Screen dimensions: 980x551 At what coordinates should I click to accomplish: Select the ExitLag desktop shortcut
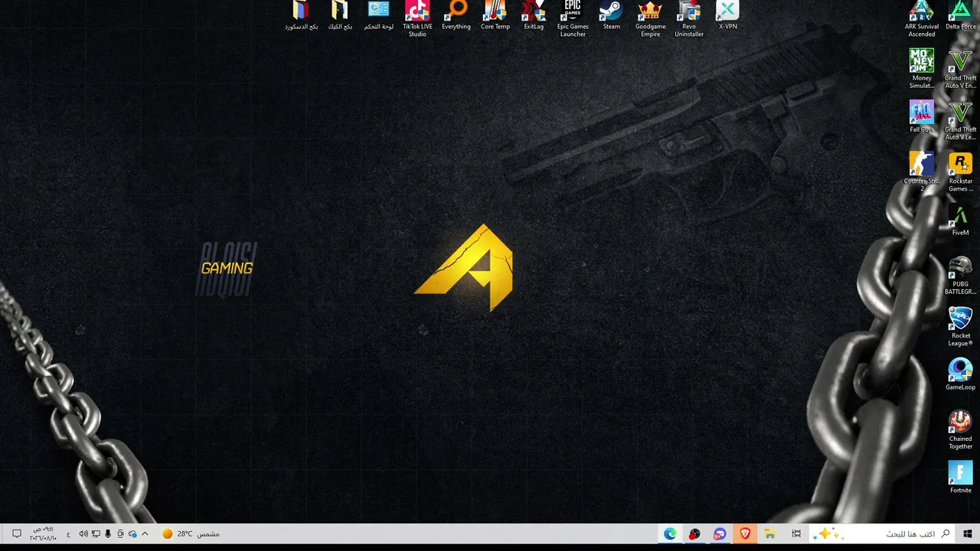coord(534,16)
